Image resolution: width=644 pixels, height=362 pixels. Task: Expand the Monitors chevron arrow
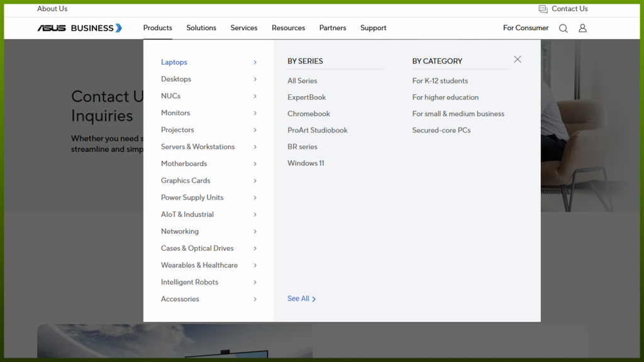pos(255,113)
